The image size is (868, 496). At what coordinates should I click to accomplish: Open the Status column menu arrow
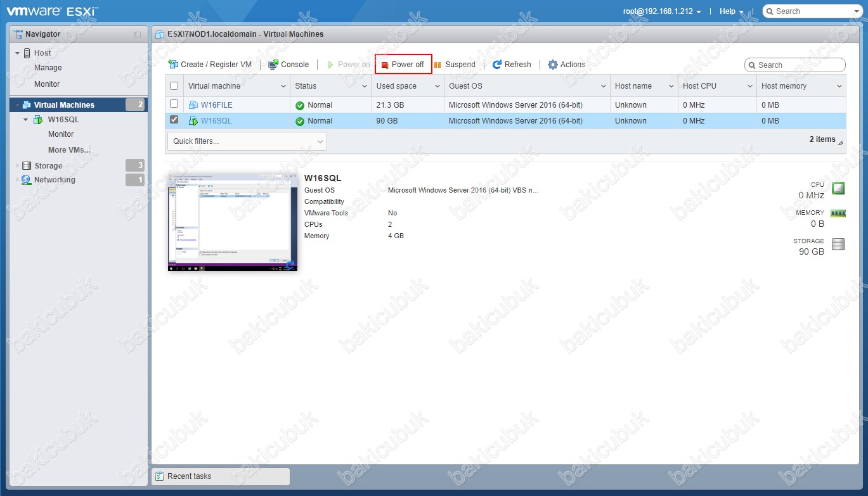point(365,86)
